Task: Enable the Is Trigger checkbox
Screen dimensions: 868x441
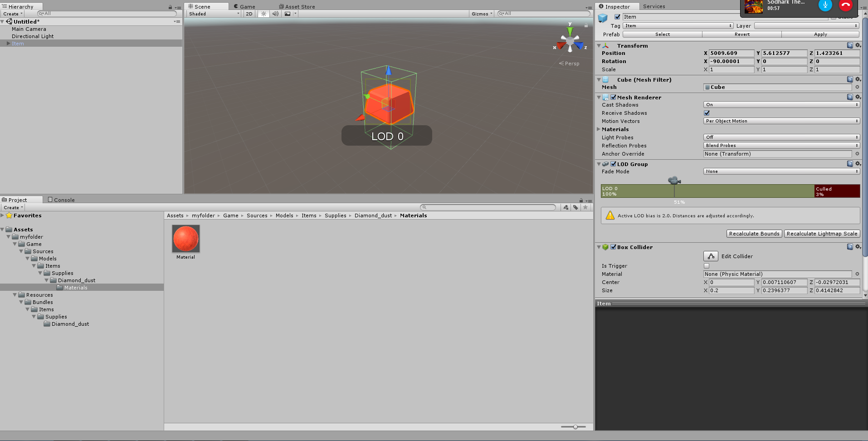Action: tap(707, 266)
